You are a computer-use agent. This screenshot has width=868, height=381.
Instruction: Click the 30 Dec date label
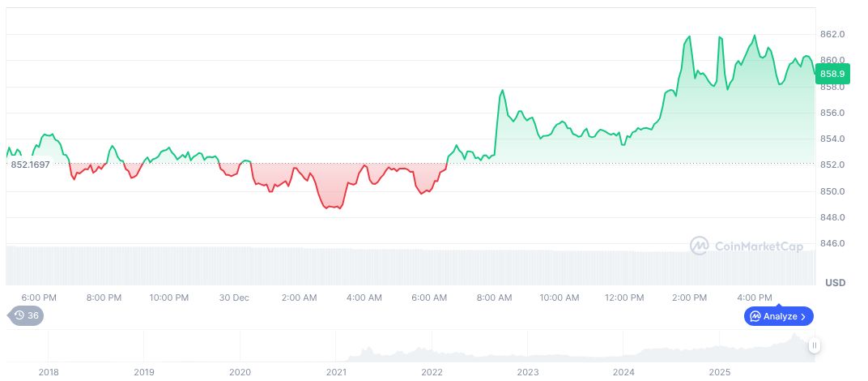click(x=234, y=298)
